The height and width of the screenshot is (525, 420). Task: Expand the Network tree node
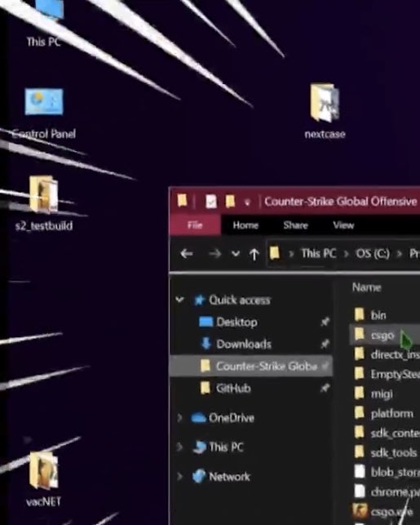coord(180,477)
